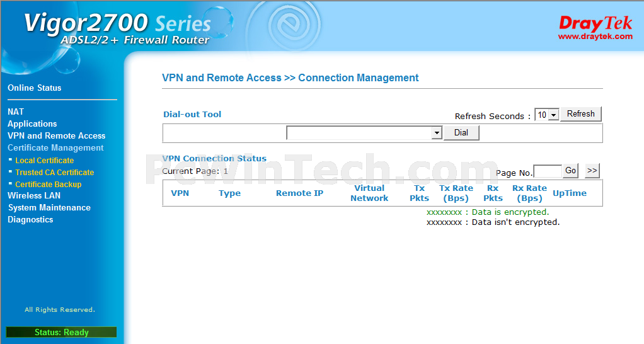Open Certificate Backup page
This screenshot has width=644, height=344.
coord(48,185)
